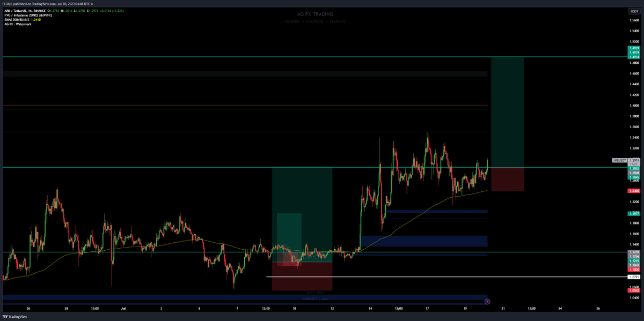644x321 pixels.
Task: Click the red 1.0542 price label
Action: (x=634, y=290)
